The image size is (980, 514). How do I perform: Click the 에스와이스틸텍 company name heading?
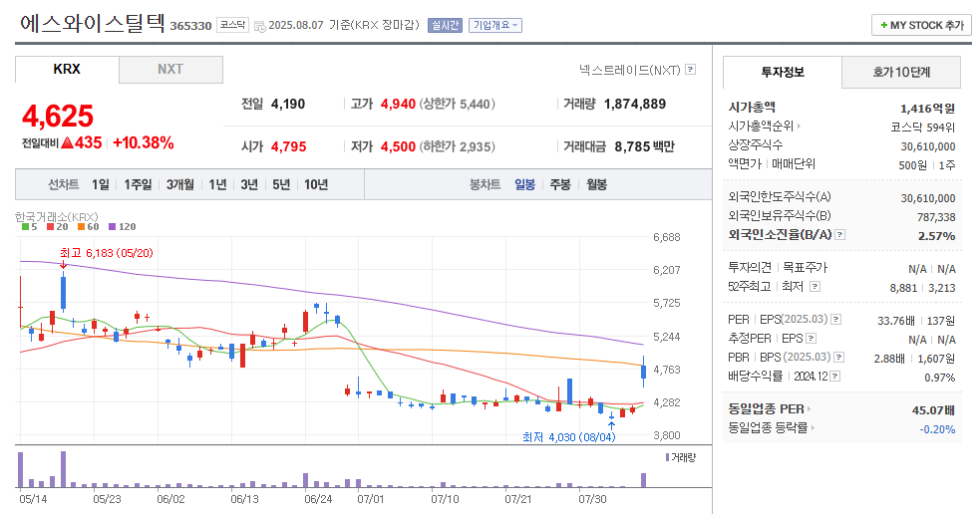pyautogui.click(x=93, y=23)
